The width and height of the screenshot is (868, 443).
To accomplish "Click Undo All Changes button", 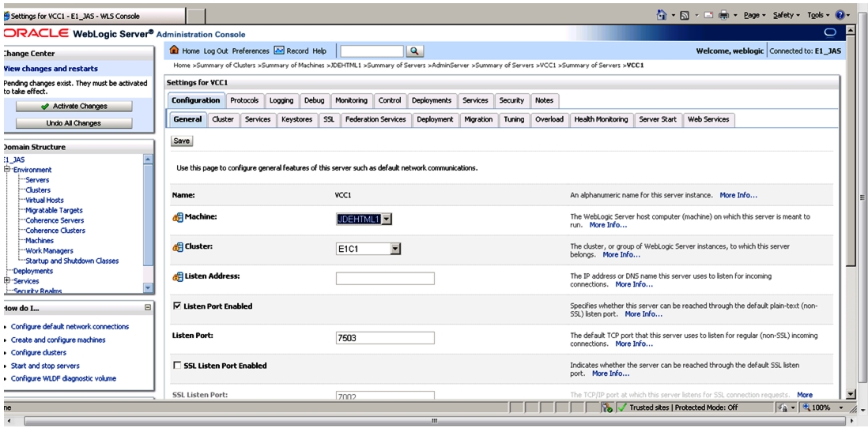I will [x=74, y=123].
